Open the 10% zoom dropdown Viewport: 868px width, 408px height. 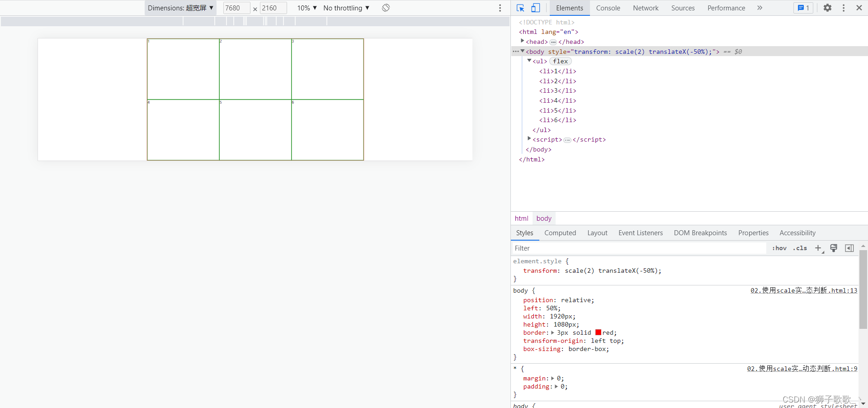click(x=307, y=8)
